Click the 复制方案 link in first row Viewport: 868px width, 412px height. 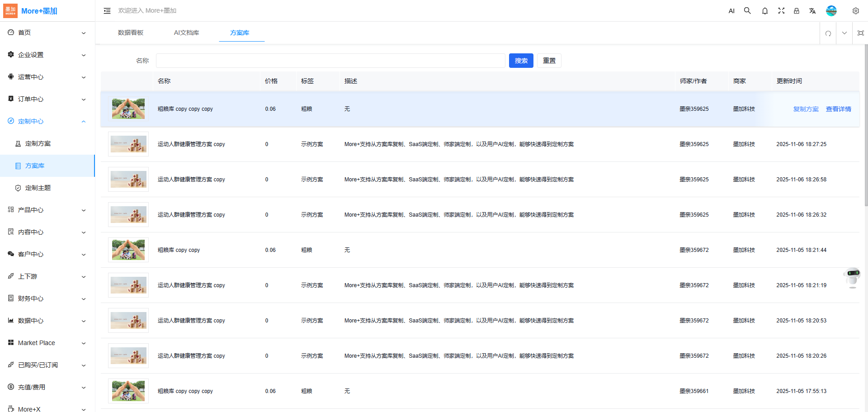[x=806, y=109]
